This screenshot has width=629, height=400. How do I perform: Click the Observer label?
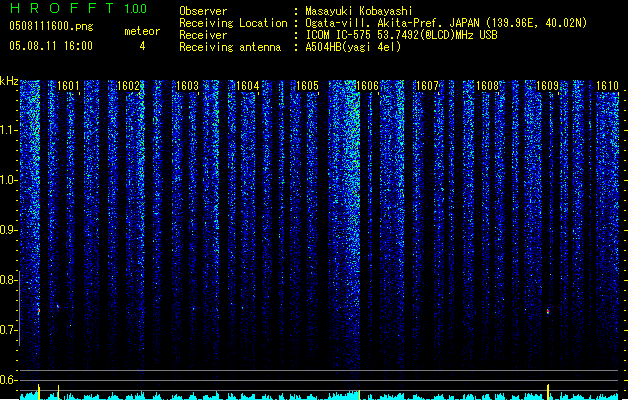(x=203, y=11)
